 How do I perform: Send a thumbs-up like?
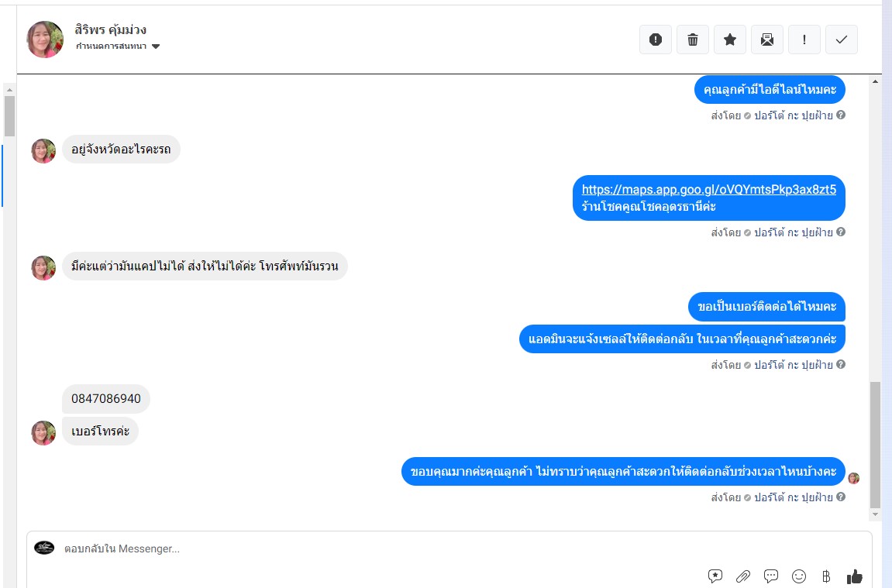[x=855, y=576]
